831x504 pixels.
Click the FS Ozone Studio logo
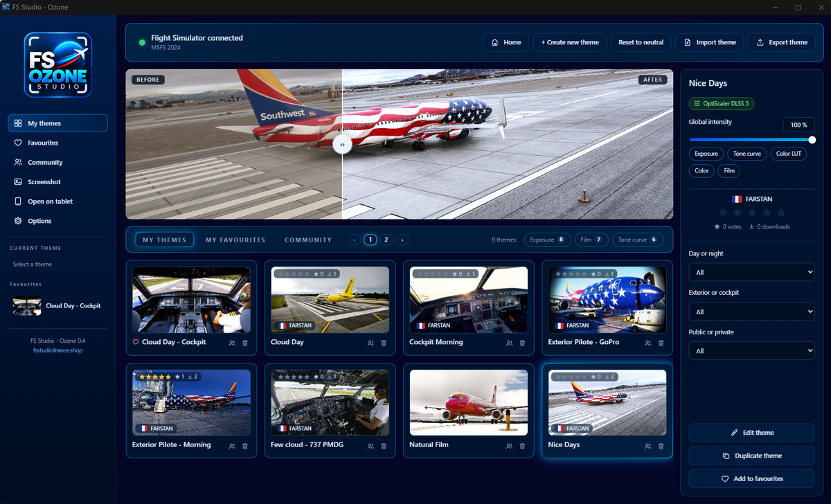pyautogui.click(x=57, y=64)
